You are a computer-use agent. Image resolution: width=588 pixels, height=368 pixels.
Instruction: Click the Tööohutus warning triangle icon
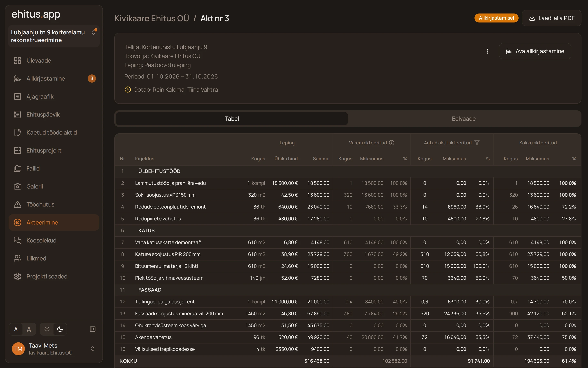(x=18, y=204)
